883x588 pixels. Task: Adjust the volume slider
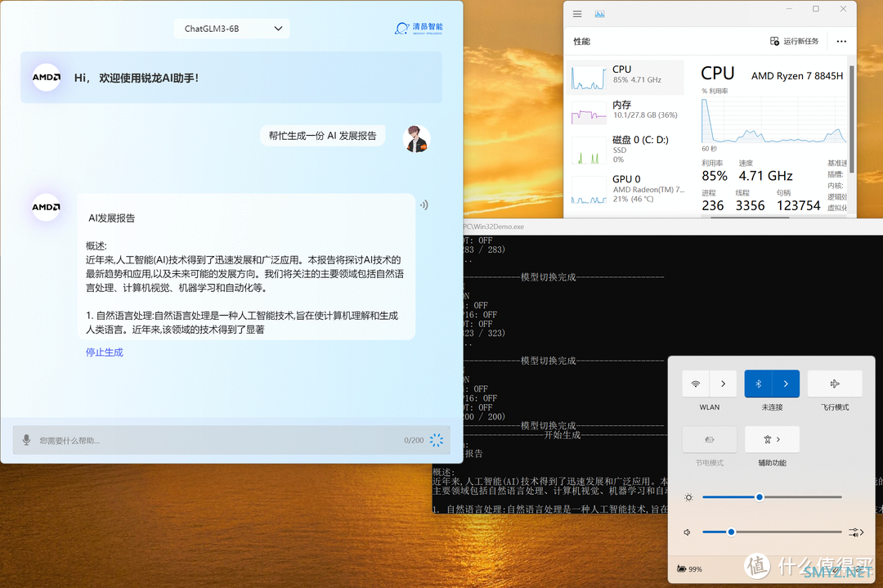[x=772, y=532]
